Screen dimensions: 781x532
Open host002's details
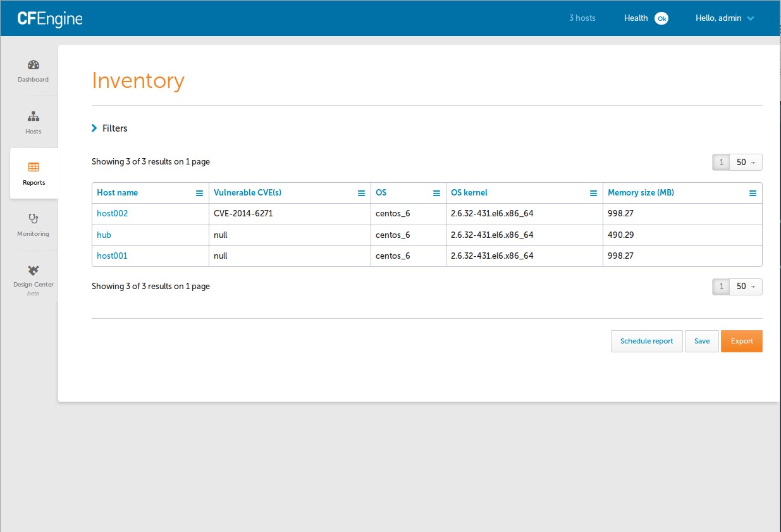tap(112, 213)
